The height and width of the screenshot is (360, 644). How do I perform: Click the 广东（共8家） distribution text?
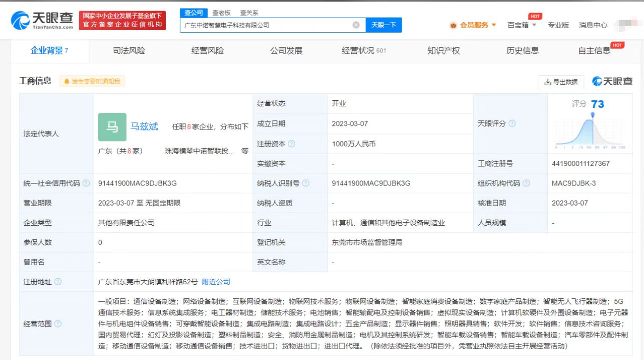[120, 151]
